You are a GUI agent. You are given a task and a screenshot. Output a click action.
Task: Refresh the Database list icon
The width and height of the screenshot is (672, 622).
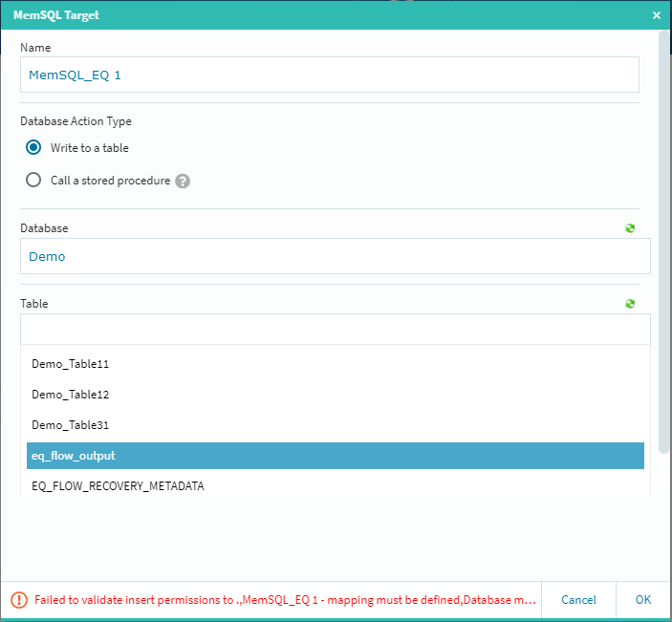(630, 228)
